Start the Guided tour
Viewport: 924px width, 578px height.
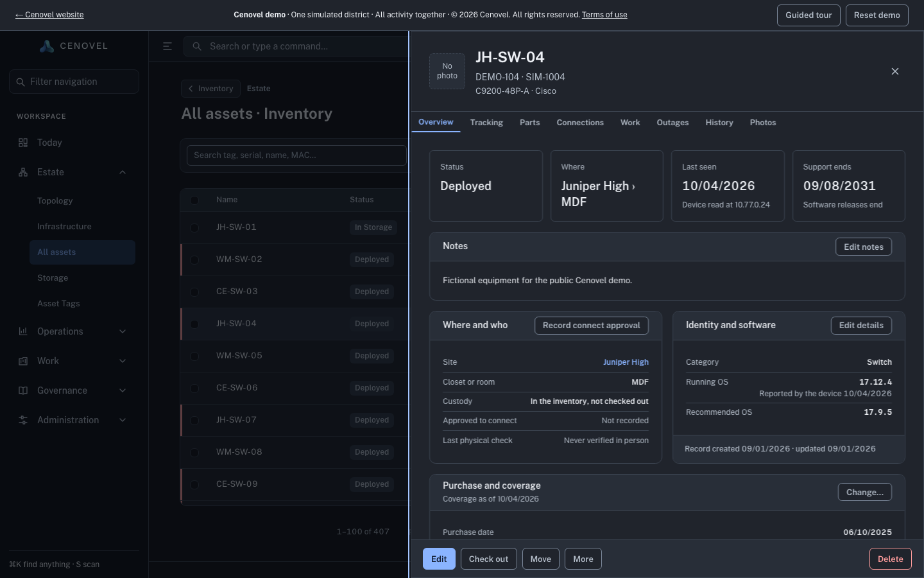click(x=809, y=15)
